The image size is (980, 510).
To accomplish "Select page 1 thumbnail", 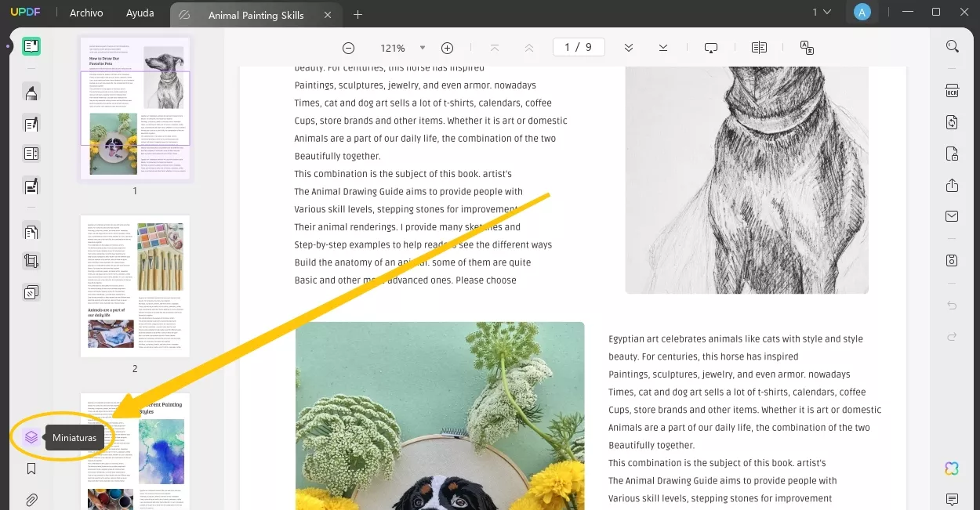I will [x=135, y=109].
